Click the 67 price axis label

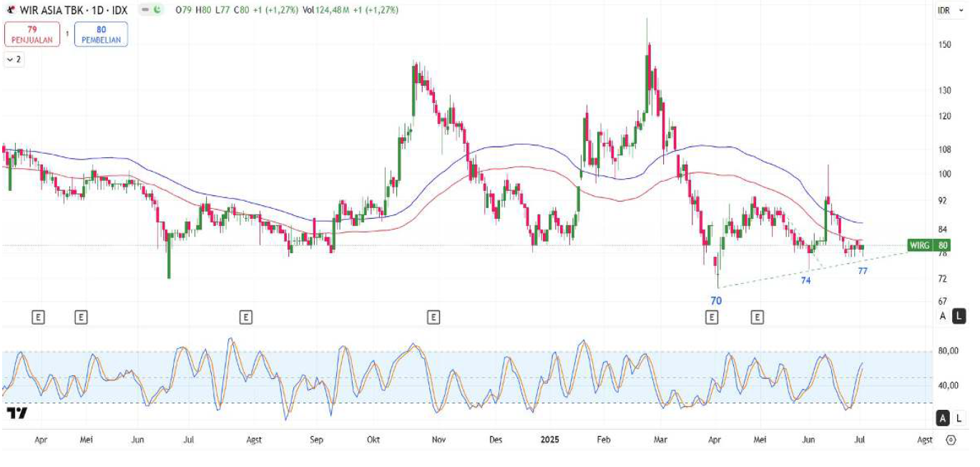(x=943, y=301)
